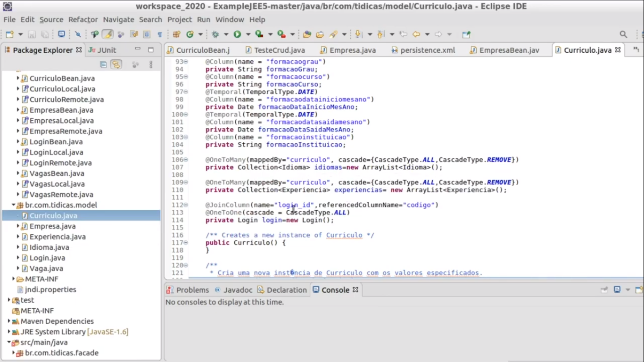
Task: Collapse the src/main/java folder
Action: [9, 343]
